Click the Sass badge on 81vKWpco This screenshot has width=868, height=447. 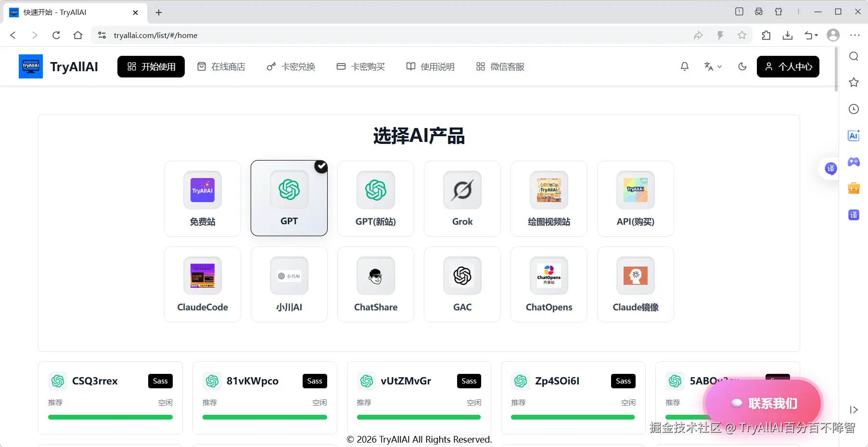click(x=315, y=381)
